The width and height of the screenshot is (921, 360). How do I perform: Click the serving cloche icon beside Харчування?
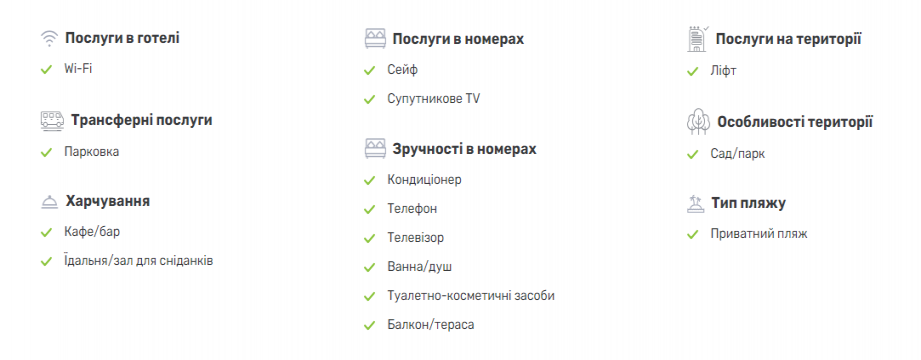49,201
